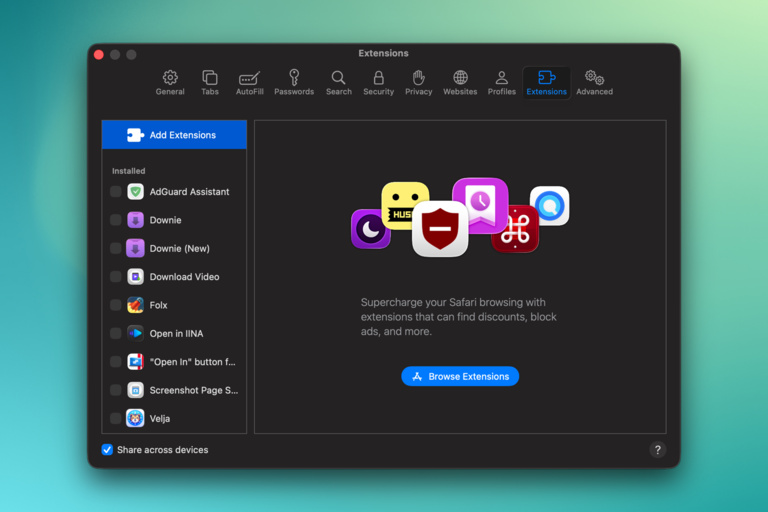Close the Extensions settings window

[99, 54]
